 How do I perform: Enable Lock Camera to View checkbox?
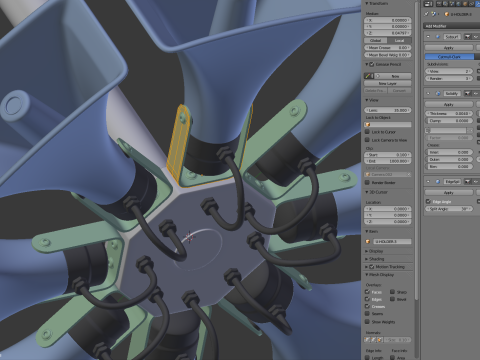tap(367, 140)
